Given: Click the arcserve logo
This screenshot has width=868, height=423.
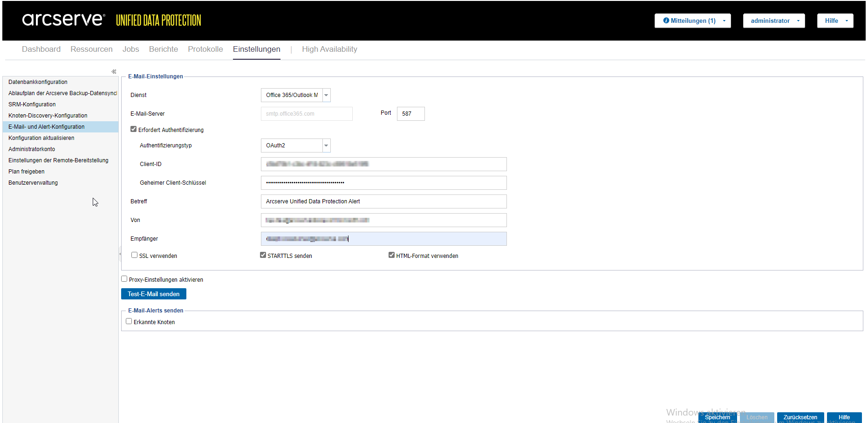Looking at the screenshot, I should point(64,20).
